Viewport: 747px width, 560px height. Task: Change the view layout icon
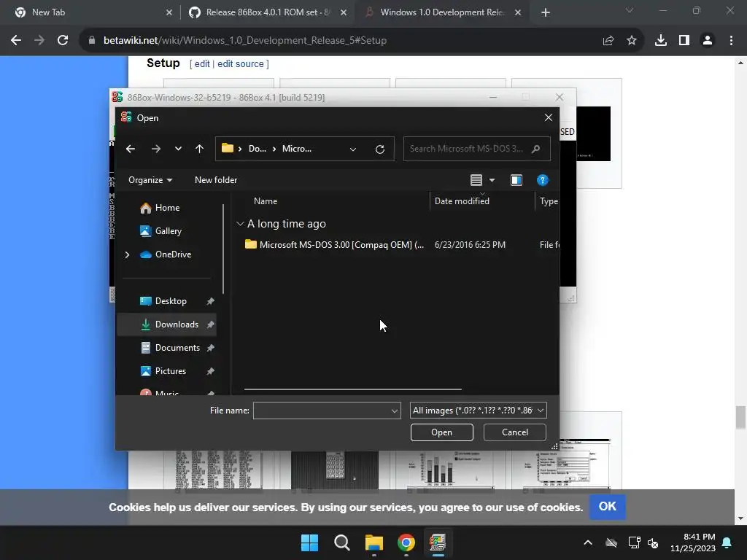476,180
